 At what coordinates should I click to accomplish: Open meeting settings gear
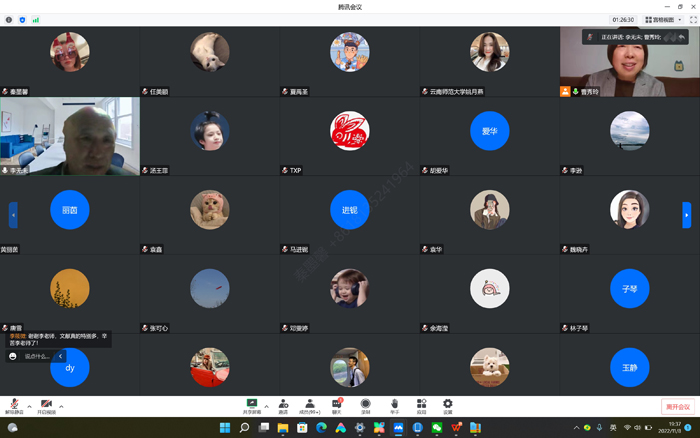click(447, 404)
